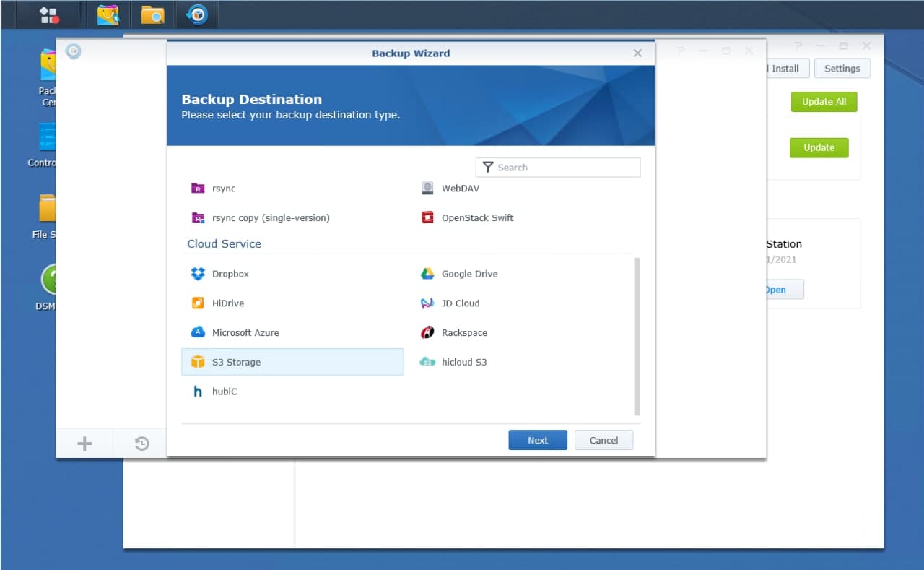924x570 pixels.
Task: Click the destination list scrollbar
Action: (x=637, y=336)
